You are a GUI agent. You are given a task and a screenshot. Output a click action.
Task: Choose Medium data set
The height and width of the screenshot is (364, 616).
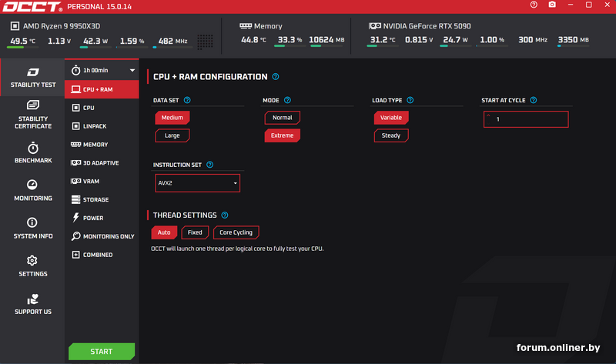(x=172, y=118)
